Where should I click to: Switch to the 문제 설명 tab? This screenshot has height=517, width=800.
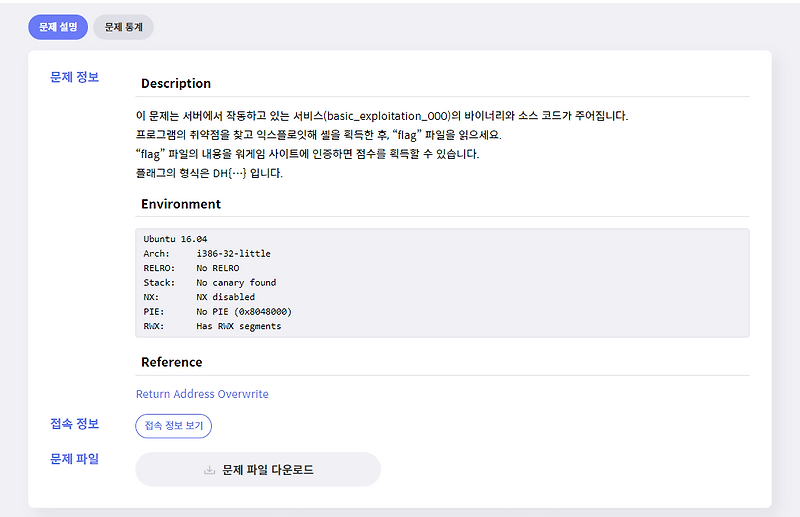point(58,27)
